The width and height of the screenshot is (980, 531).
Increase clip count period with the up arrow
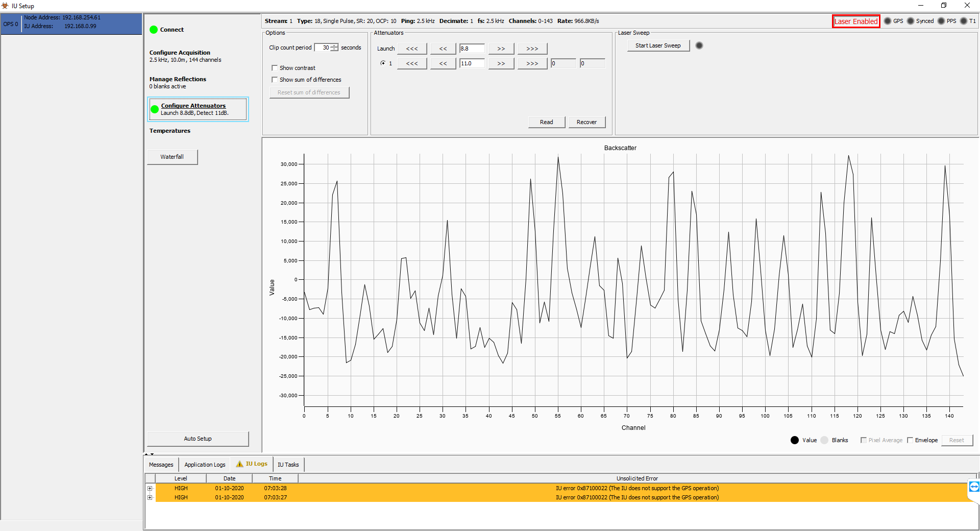[334, 45]
